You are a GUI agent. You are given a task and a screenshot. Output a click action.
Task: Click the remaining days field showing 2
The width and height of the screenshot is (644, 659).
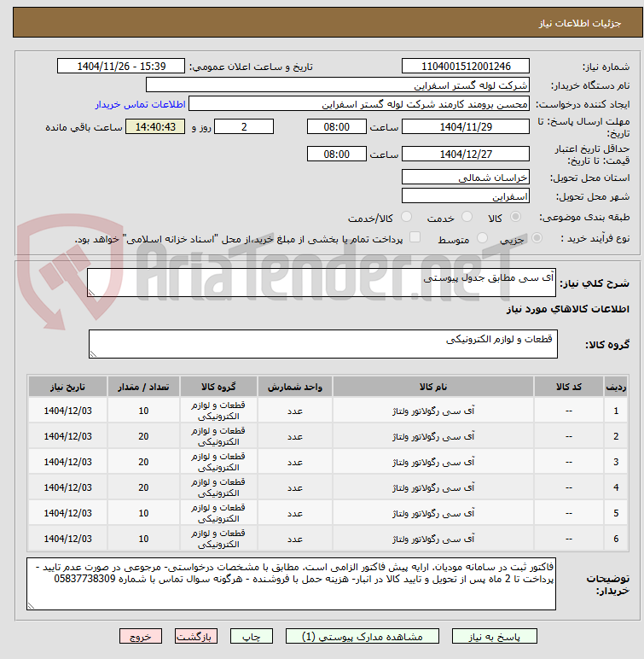pos(244,126)
